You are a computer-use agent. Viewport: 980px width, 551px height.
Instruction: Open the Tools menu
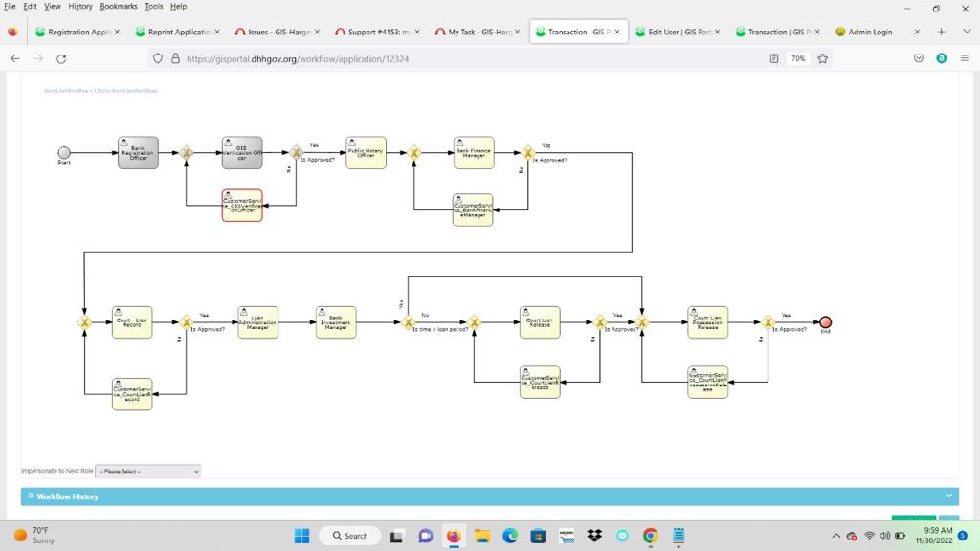click(154, 7)
